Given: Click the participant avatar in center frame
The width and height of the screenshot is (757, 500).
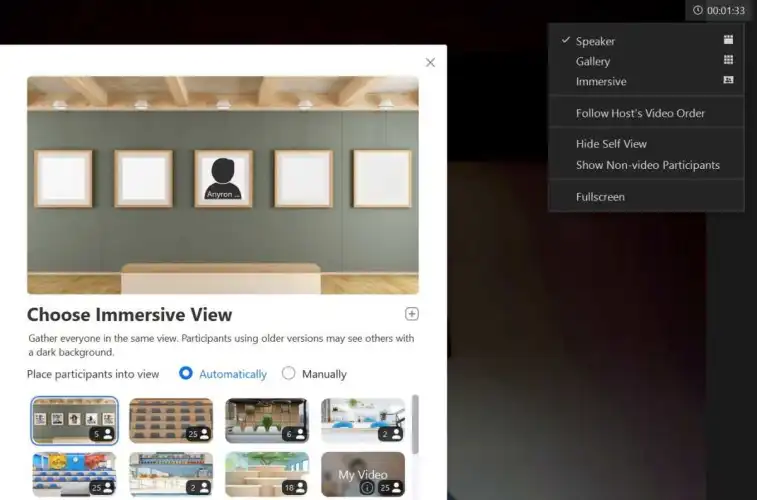Looking at the screenshot, I should coord(222,176).
